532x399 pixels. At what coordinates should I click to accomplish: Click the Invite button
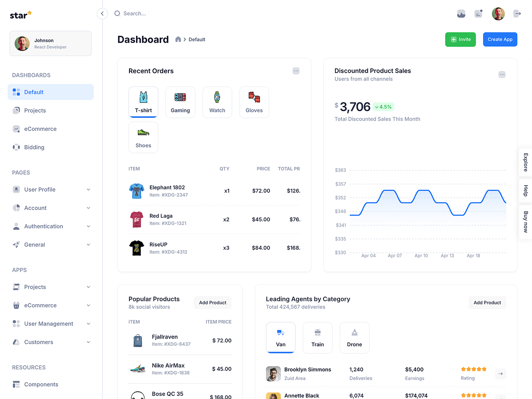(x=460, y=39)
